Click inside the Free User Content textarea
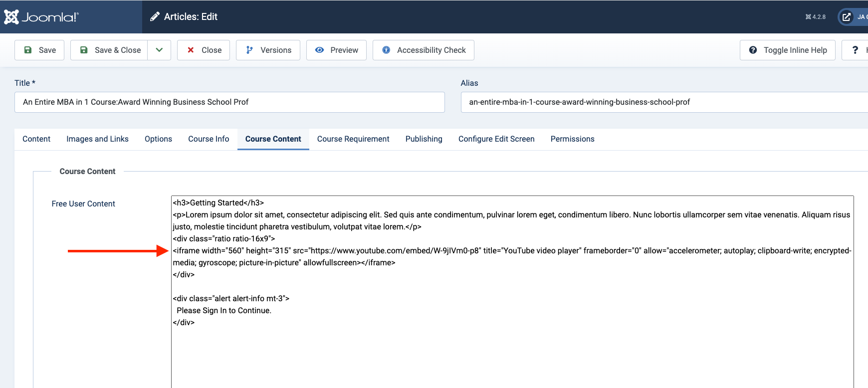This screenshot has height=388, width=868. pyautogui.click(x=512, y=349)
